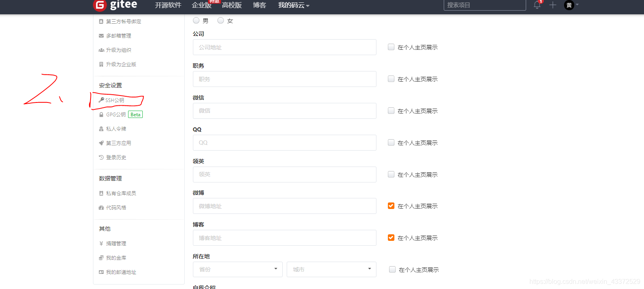The height and width of the screenshot is (289, 644).
Task: Click the 职务 input field
Action: 285,79
